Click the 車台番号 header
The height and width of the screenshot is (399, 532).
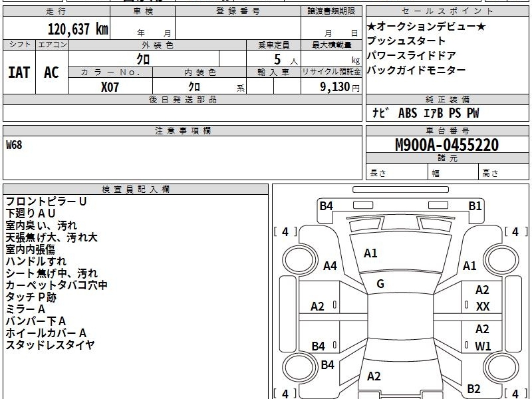pos(447,130)
